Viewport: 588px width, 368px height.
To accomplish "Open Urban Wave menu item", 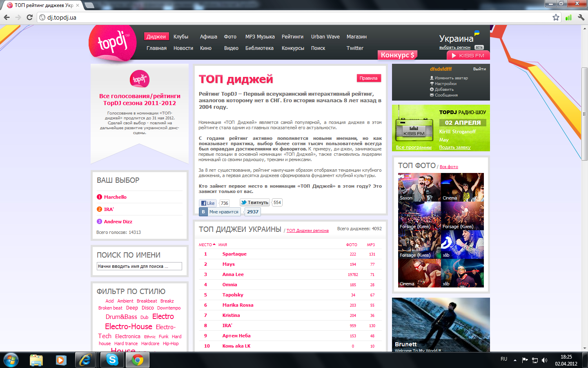I will 325,36.
